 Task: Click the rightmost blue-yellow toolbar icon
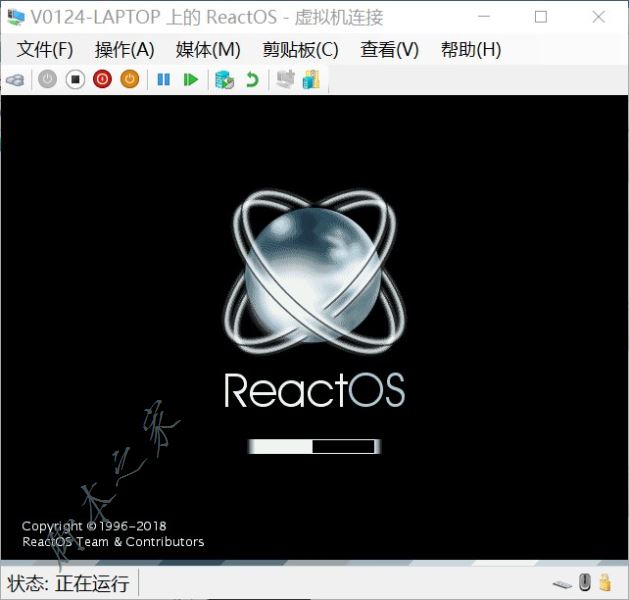click(312, 80)
